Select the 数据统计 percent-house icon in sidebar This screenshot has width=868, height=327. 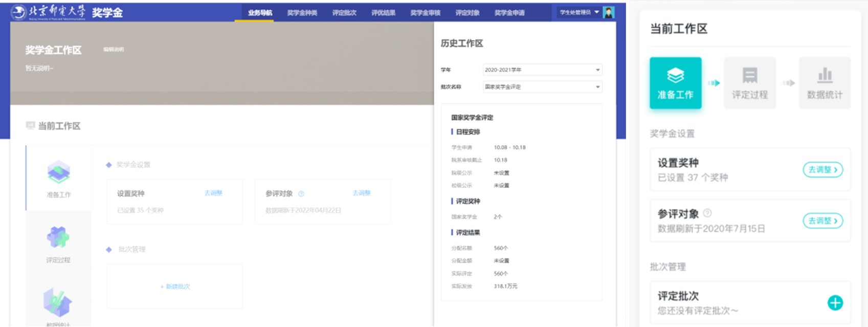click(58, 302)
